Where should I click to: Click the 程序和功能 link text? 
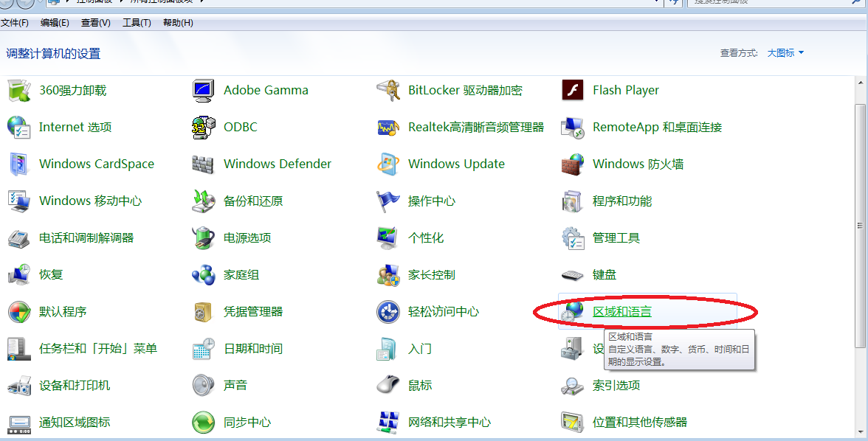[622, 201]
